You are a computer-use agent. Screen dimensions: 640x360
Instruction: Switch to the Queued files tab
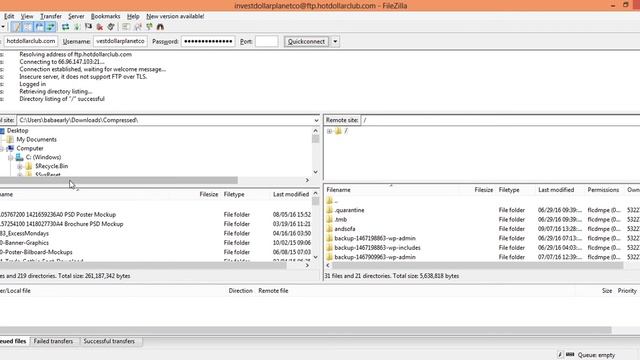[13, 341]
